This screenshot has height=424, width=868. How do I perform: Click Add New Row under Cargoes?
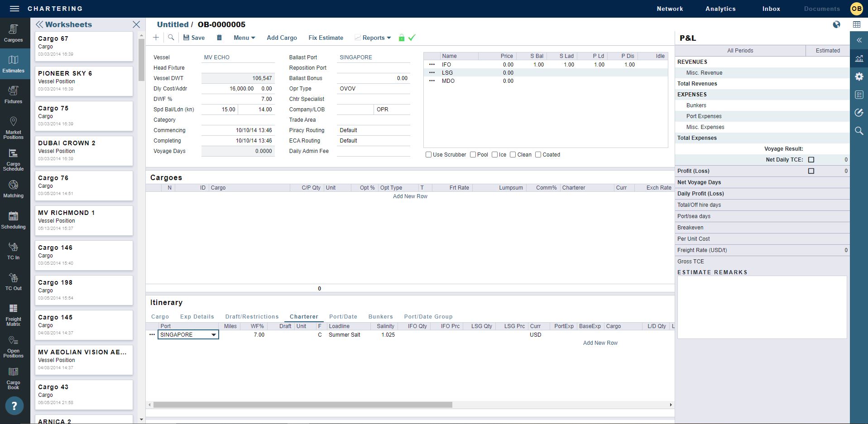pos(409,196)
